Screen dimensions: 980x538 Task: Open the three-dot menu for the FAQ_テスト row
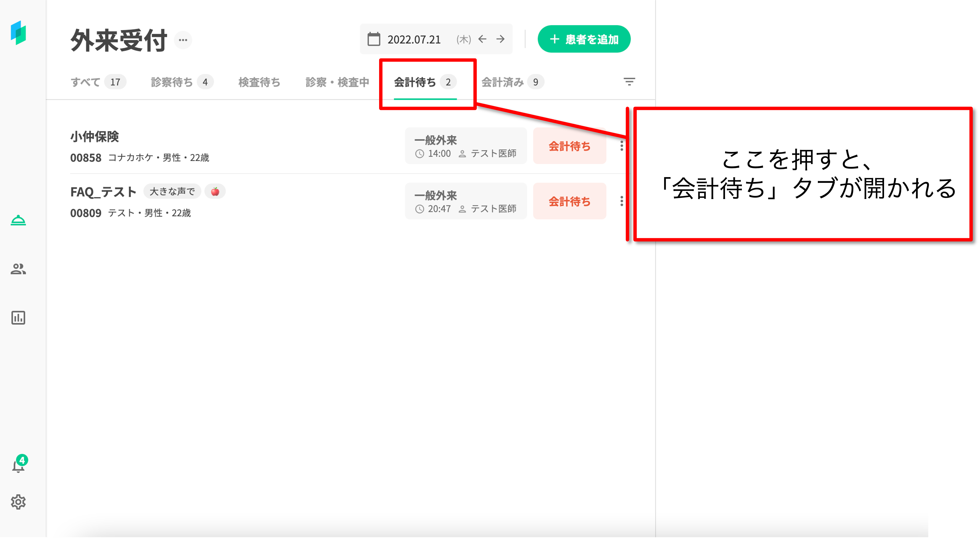pyautogui.click(x=622, y=201)
